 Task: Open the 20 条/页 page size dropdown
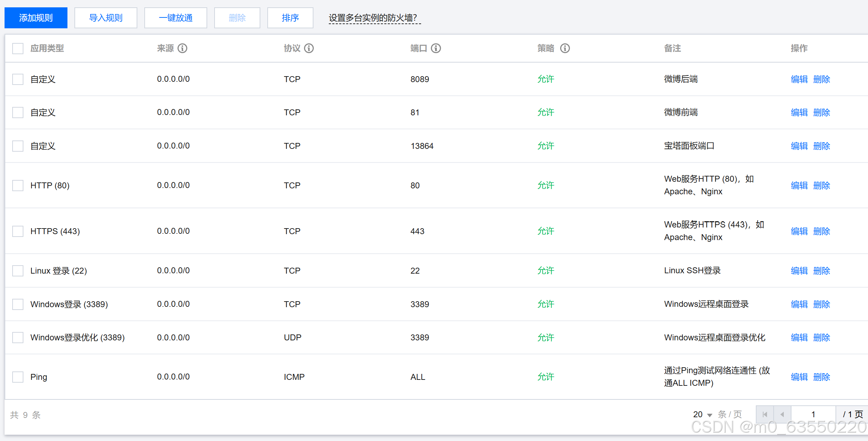tap(703, 414)
